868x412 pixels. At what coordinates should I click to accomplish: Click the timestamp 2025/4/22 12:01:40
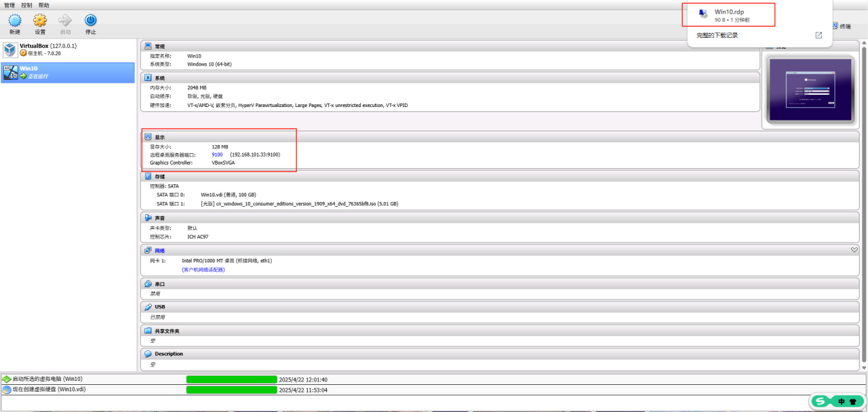303,379
